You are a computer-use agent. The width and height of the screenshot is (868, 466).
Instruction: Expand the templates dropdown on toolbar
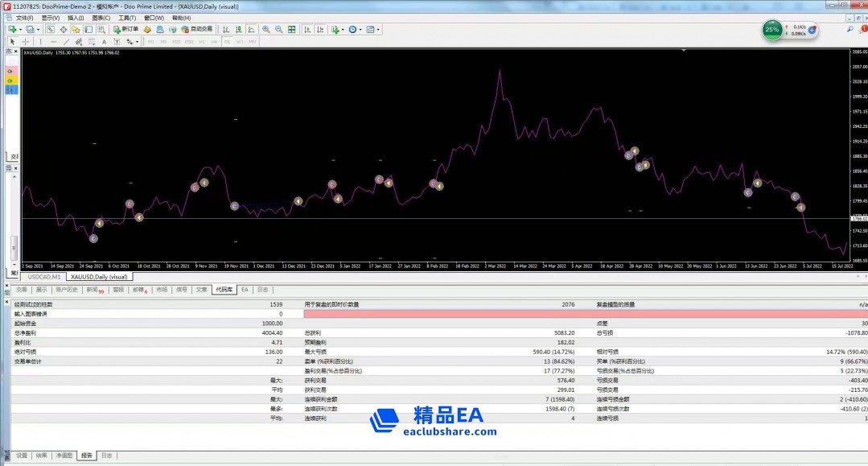379,30
